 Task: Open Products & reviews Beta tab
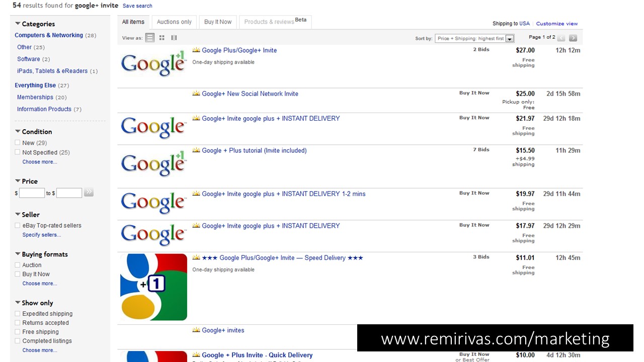tap(275, 22)
